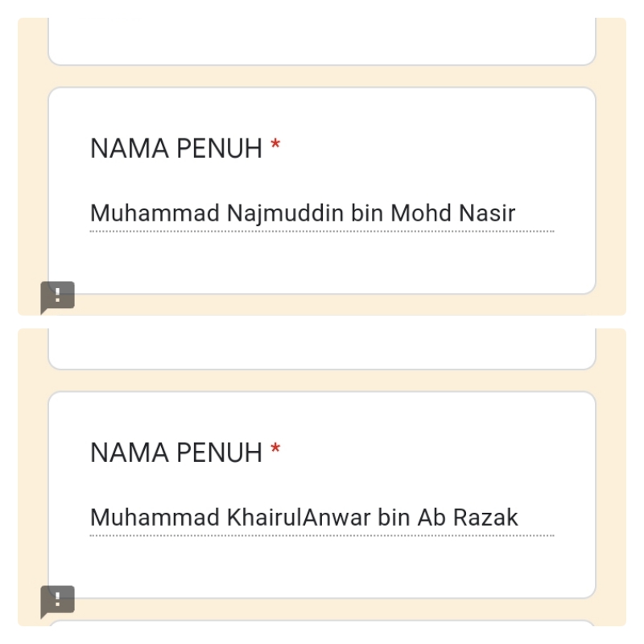
Task: Click the red asterisk above the KhairulAnwar name
Action: pyautogui.click(x=275, y=449)
